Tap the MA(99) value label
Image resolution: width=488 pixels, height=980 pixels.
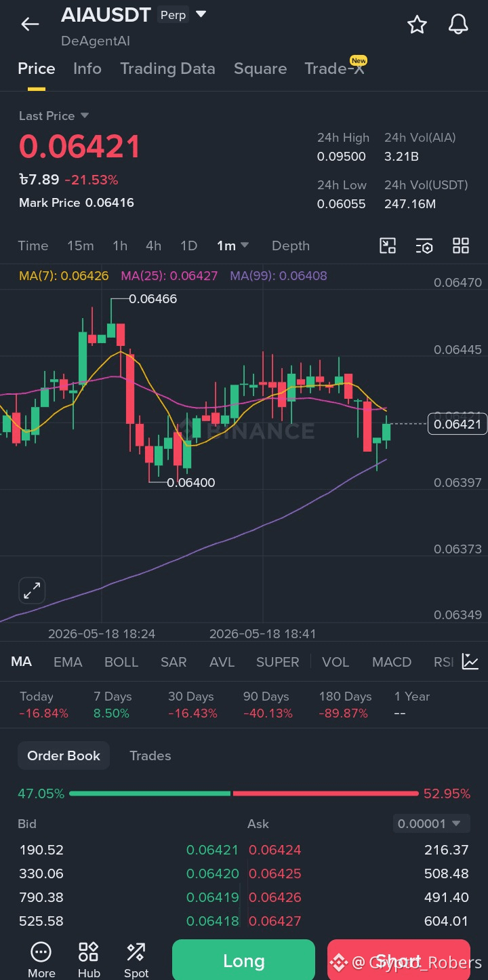[x=279, y=276]
